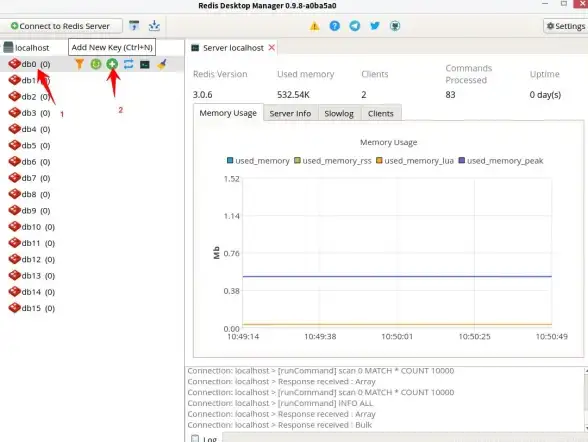
Task: Open the Telegram channel icon
Action: (x=355, y=26)
